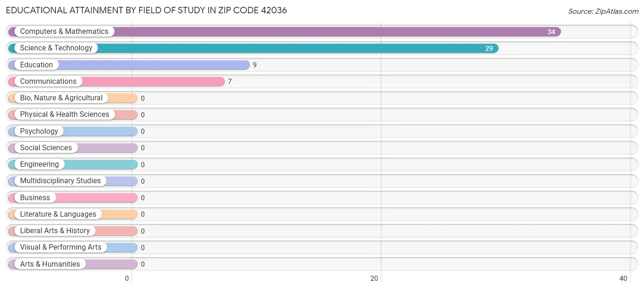Click the axis tick label 40
This screenshot has width=644, height=289.
[x=623, y=278]
